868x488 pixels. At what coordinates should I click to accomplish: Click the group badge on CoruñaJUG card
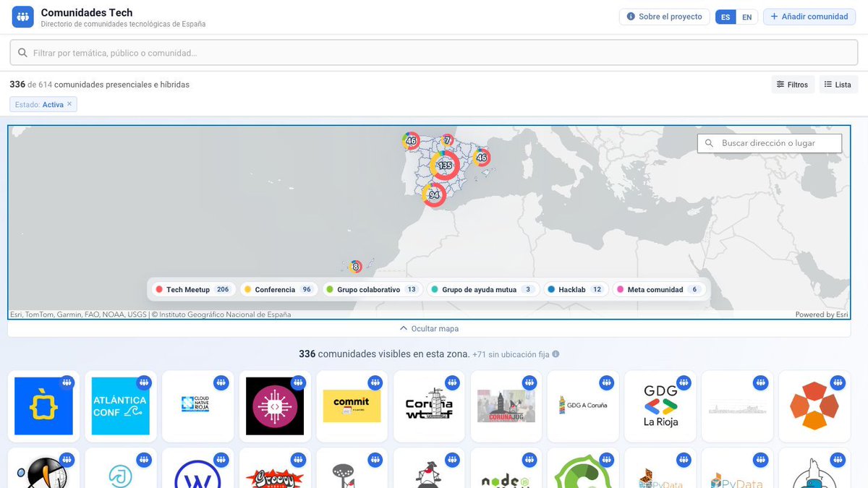tap(529, 382)
